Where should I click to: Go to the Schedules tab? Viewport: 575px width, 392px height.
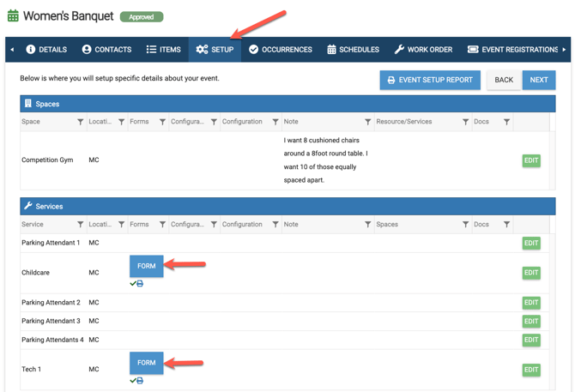coord(353,50)
